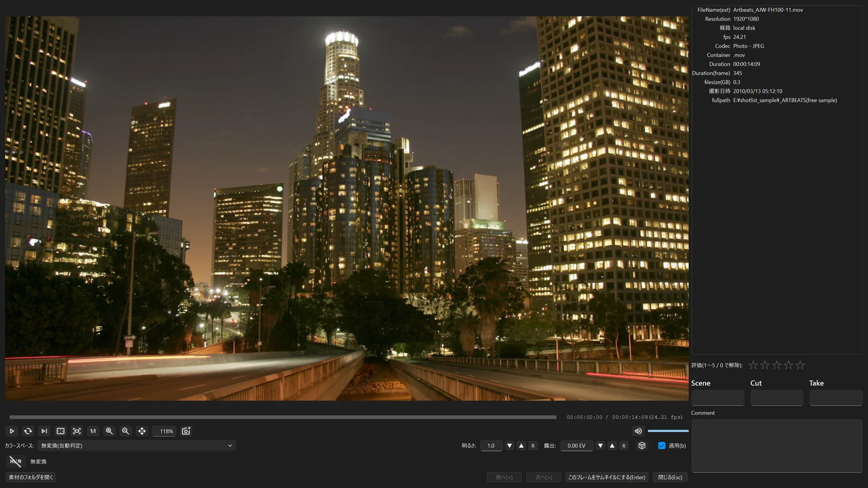Toggle loop playback icon
Viewport: 868px width, 488px height.
[28, 431]
